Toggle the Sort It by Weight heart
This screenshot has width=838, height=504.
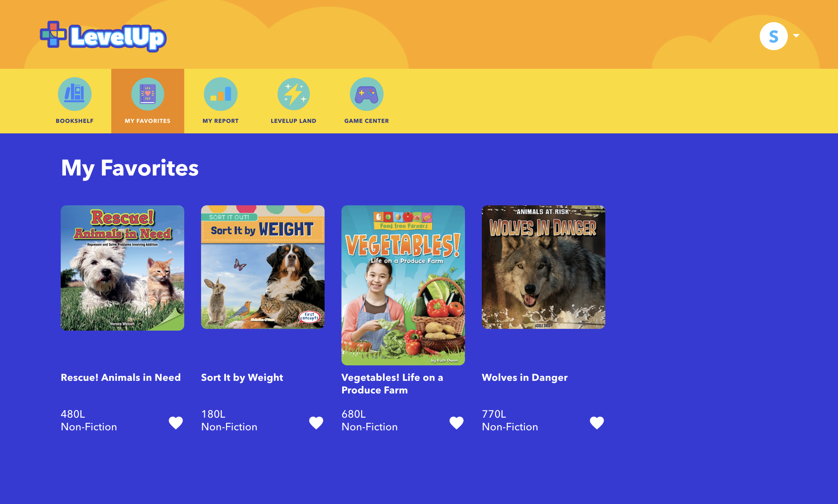[316, 423]
